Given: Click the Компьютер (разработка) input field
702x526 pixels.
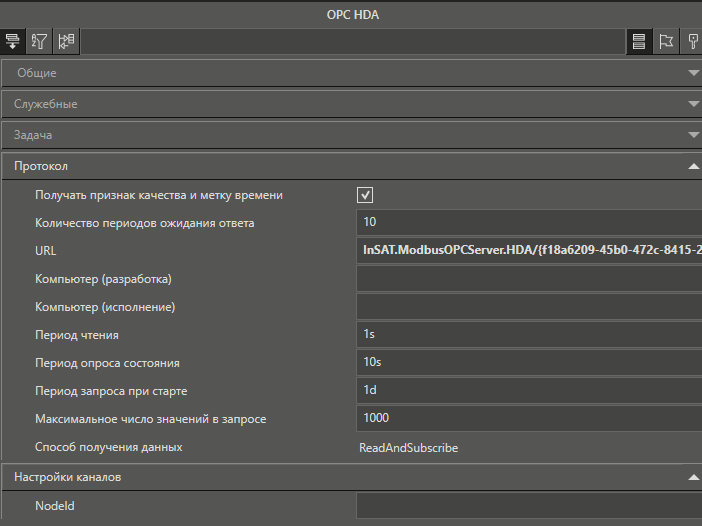Looking at the screenshot, I should [530, 279].
